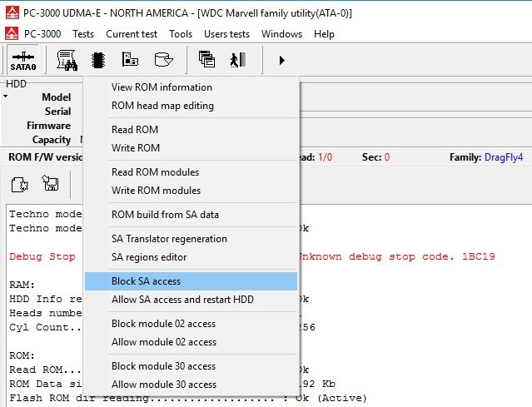Click the Cyl Count log line
The height and width of the screenshot is (407, 532).
tap(45, 327)
